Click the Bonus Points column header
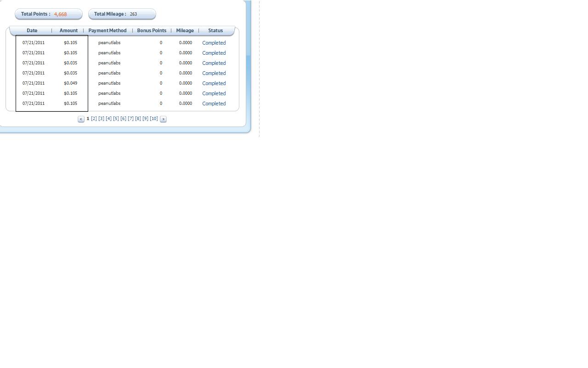The width and height of the screenshot is (588, 368). (152, 30)
